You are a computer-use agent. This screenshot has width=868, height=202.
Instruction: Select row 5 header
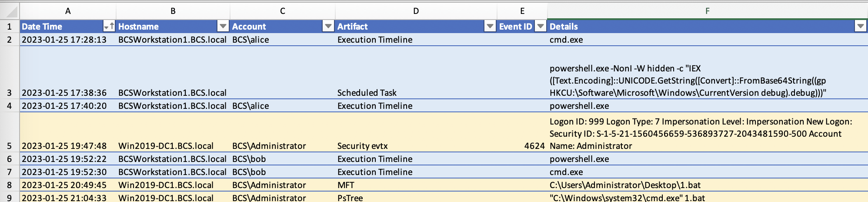pyautogui.click(x=10, y=146)
